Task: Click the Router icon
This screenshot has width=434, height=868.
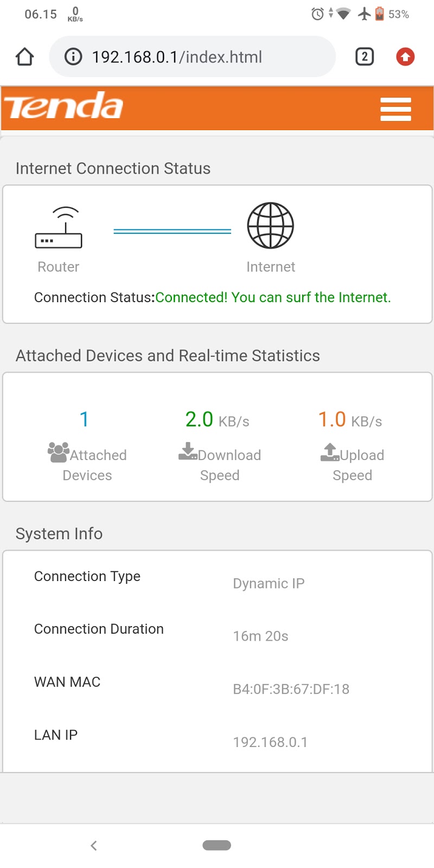Action: 59,228
